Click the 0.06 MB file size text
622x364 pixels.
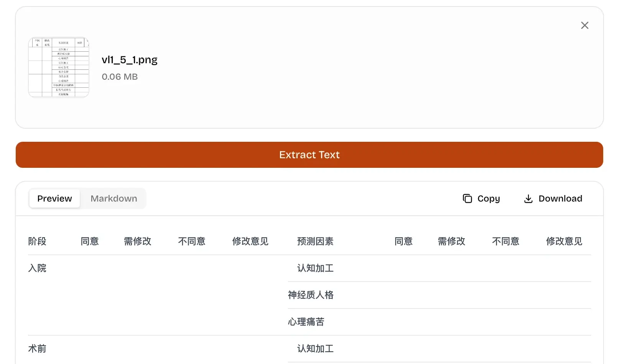[x=119, y=77]
